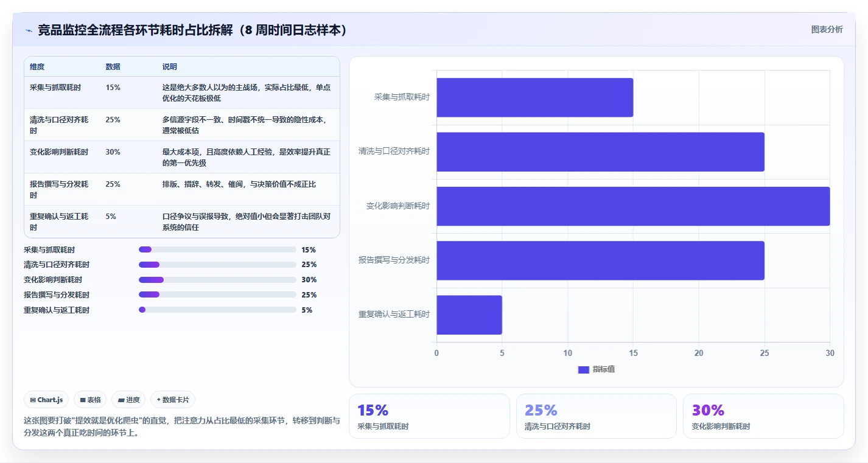Screen dimensions: 868x463
Task: Click the 指标值 legend text
Action: click(604, 369)
